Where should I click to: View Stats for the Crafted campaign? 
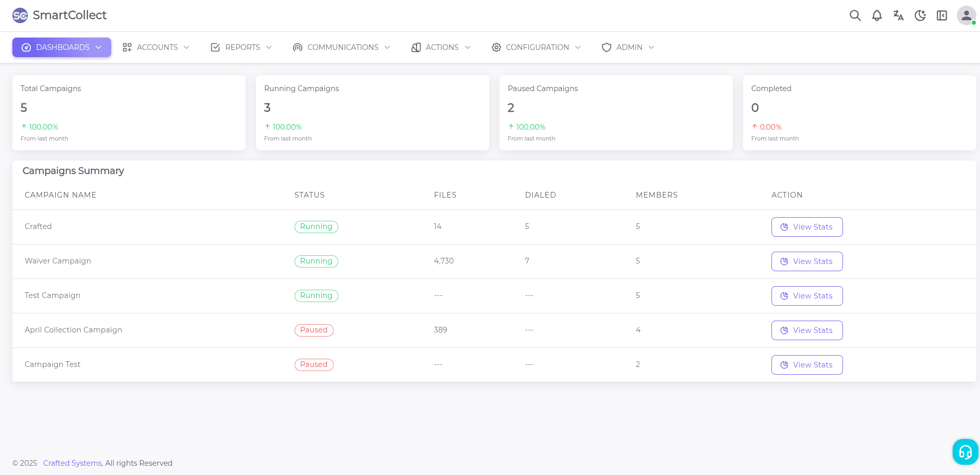tap(806, 227)
